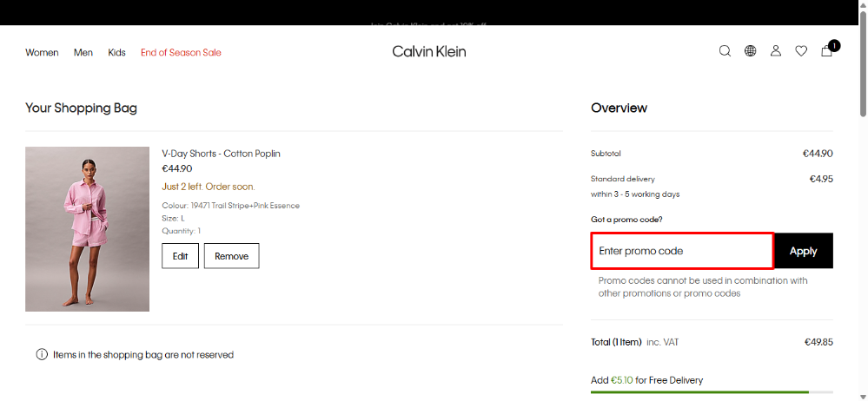The image size is (868, 401).
Task: Open the globe country selector icon
Action: 750,51
